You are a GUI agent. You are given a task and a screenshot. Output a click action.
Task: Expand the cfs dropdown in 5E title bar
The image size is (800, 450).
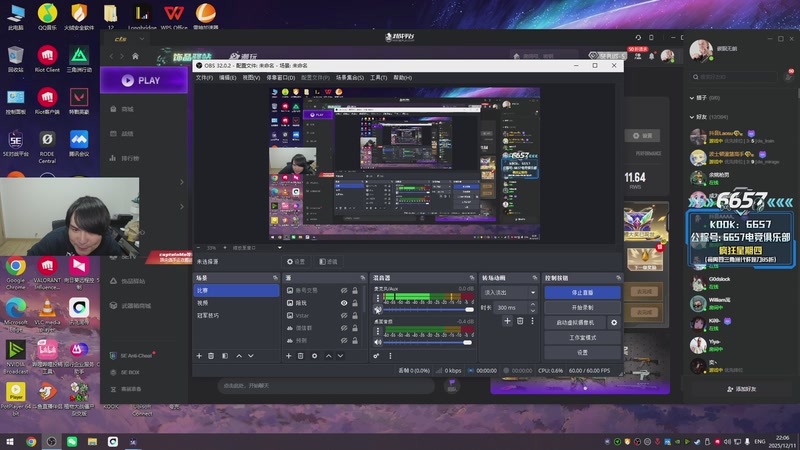coord(142,39)
